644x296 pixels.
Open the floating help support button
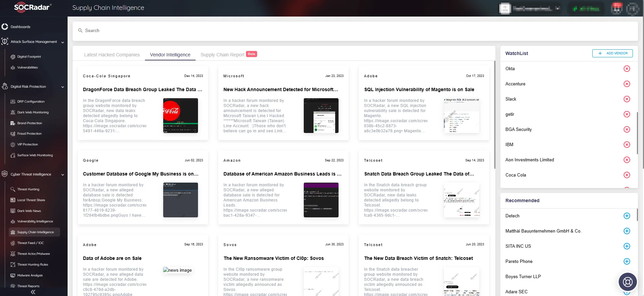coord(627,282)
